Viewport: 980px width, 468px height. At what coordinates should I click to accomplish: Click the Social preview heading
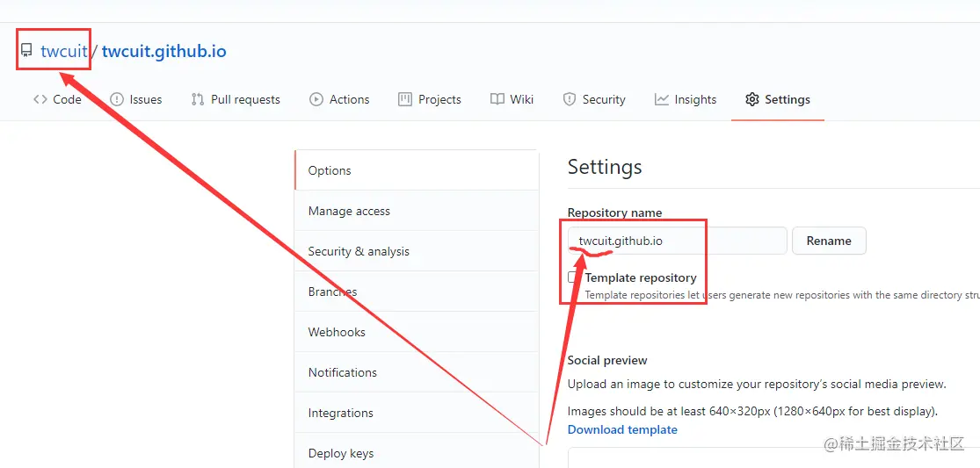click(x=607, y=360)
